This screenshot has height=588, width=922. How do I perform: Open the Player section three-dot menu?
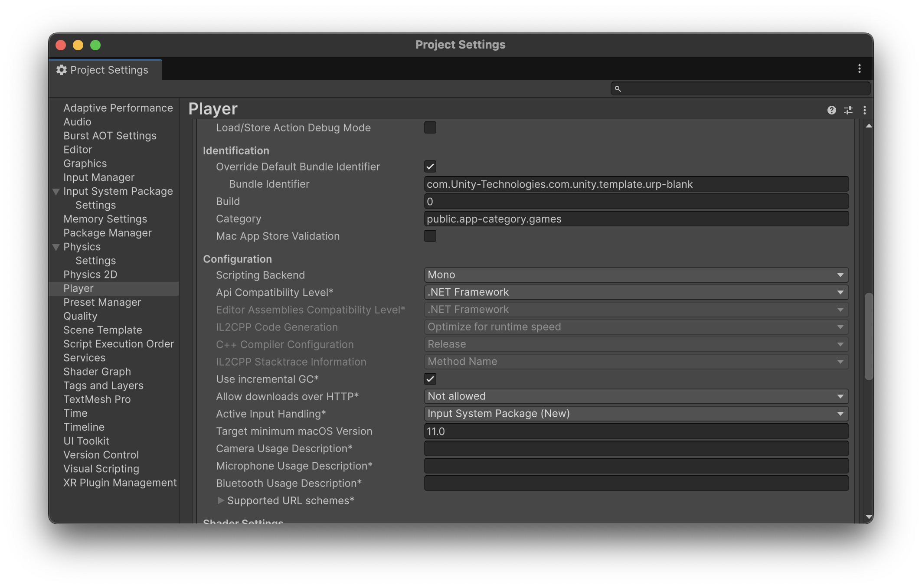tap(864, 110)
